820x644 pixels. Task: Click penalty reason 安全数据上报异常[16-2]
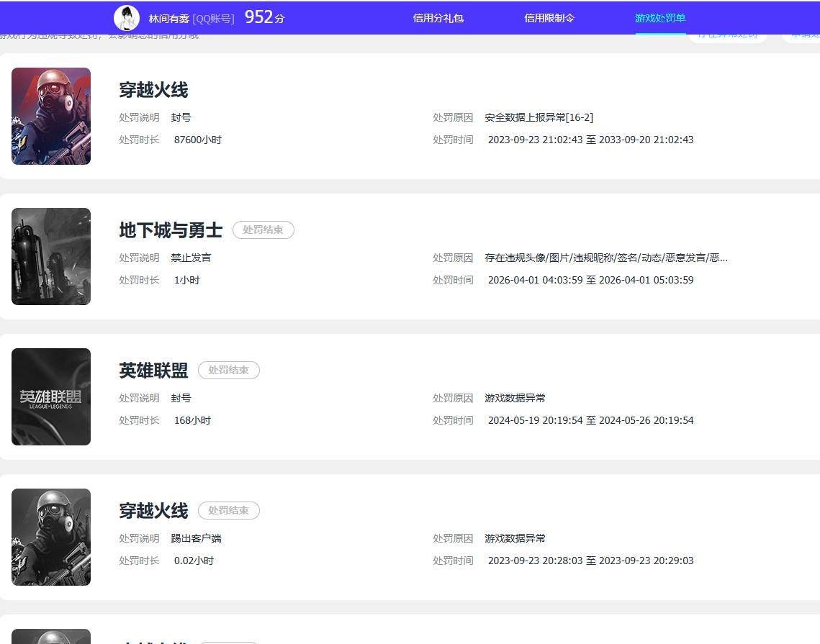coord(539,117)
